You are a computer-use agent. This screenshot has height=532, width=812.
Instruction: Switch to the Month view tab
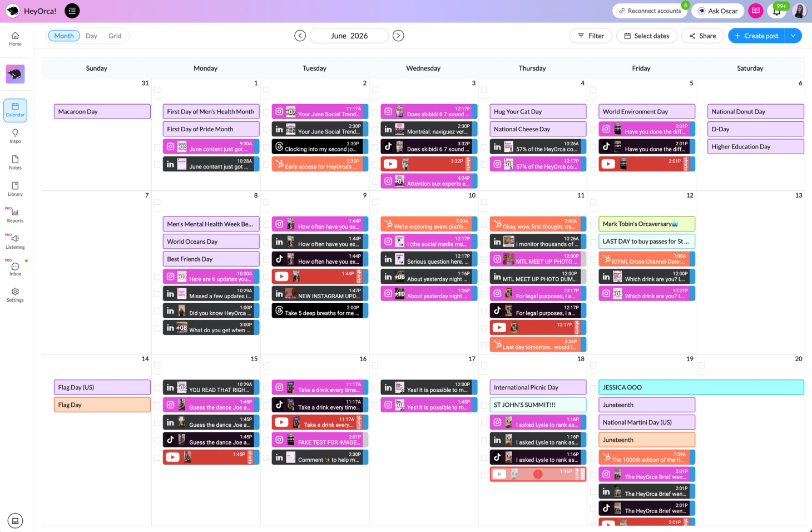click(64, 36)
